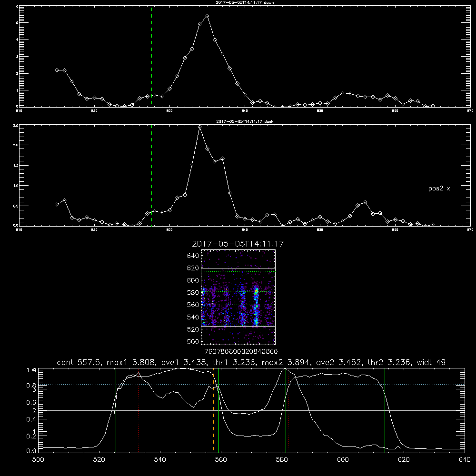The image size is (476, 476).
Task: Click the '640' x-axis label of bottom plot
Action: (465, 460)
